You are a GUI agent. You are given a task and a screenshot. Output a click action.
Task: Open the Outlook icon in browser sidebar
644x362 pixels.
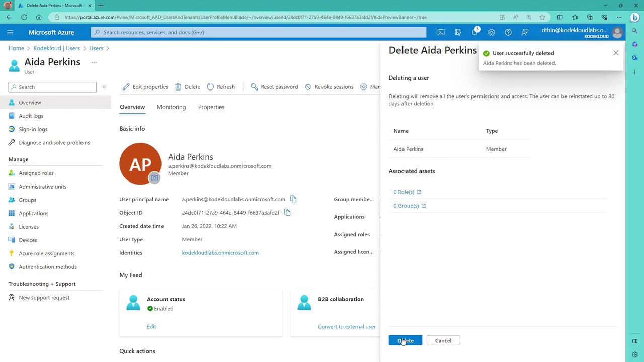(x=635, y=58)
